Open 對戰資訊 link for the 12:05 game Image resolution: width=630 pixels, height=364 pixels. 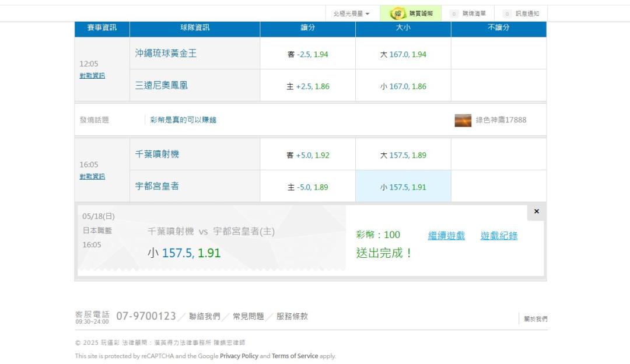pos(92,75)
